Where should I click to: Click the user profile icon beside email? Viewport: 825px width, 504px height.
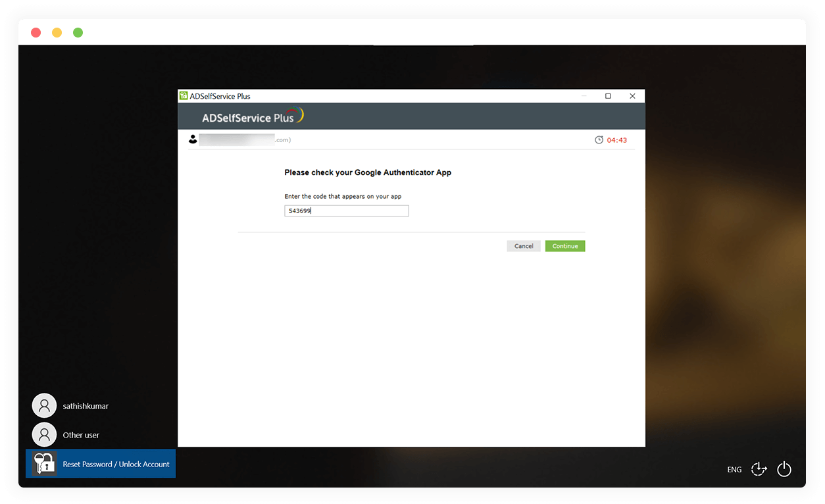193,139
